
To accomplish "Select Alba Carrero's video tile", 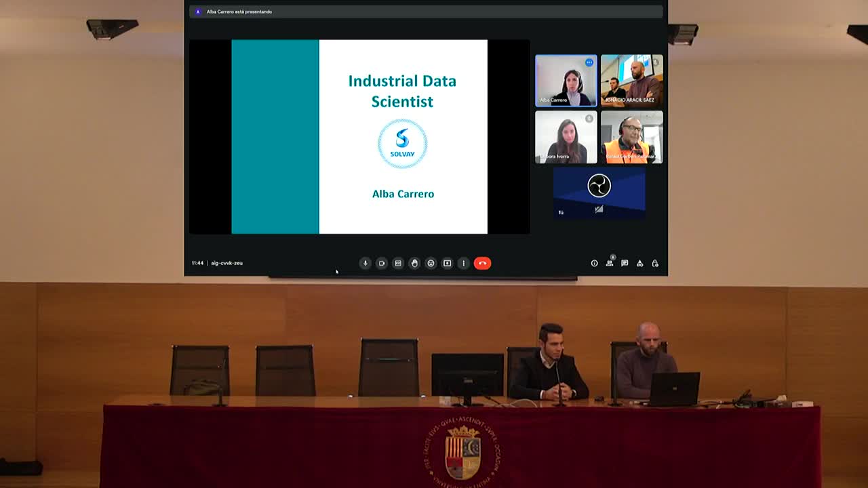I will [566, 81].
